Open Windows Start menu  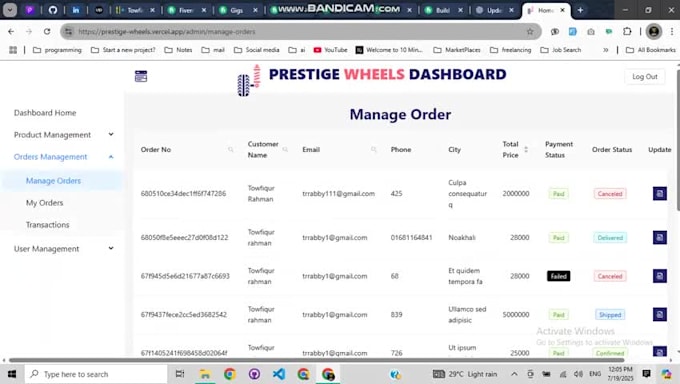[x=12, y=374]
